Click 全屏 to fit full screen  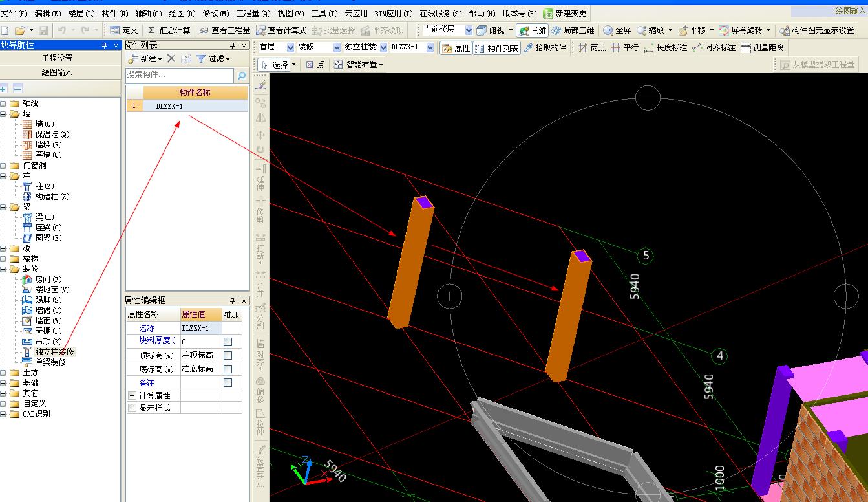617,30
